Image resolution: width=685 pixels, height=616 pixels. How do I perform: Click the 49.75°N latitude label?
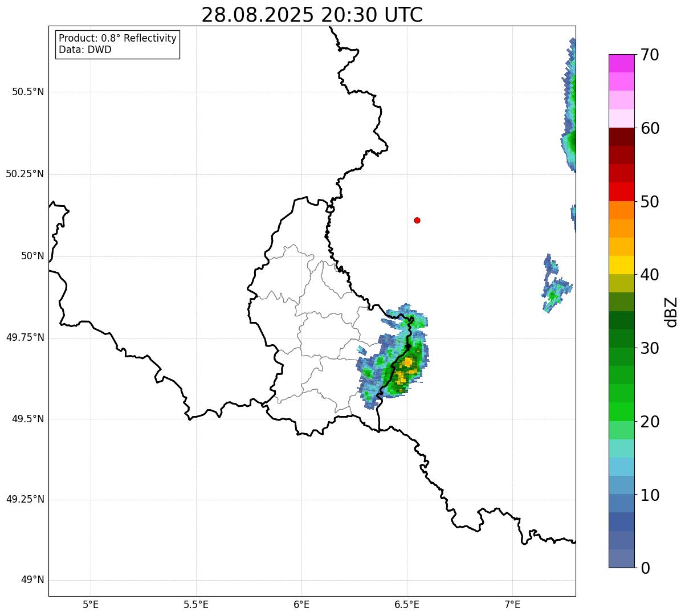[x=25, y=337]
